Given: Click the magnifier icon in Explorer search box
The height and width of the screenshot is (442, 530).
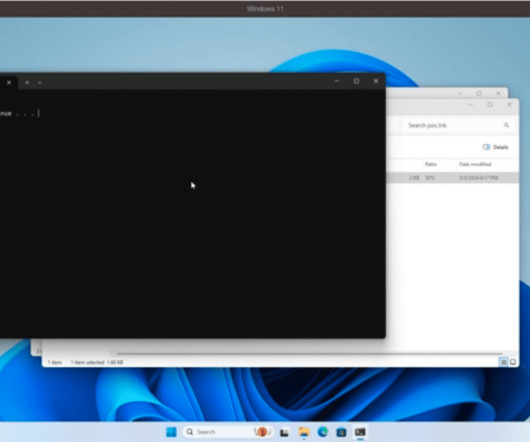Looking at the screenshot, I should click(506, 125).
